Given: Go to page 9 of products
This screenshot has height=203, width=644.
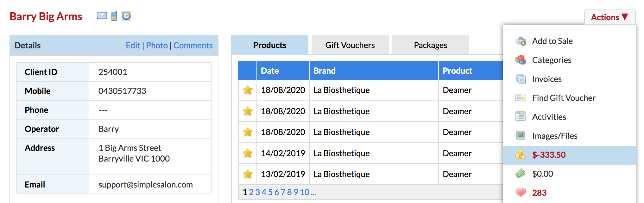Looking at the screenshot, I should click(296, 192).
